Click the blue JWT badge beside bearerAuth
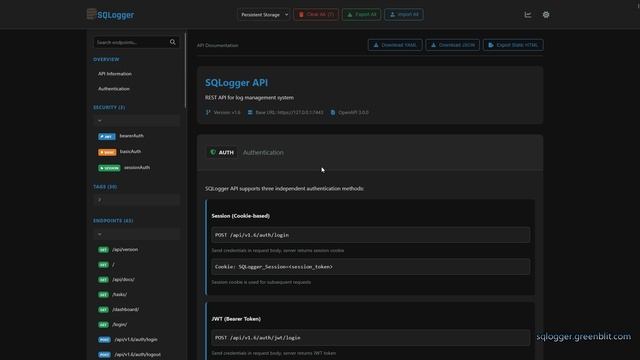640x360 pixels. (x=107, y=136)
